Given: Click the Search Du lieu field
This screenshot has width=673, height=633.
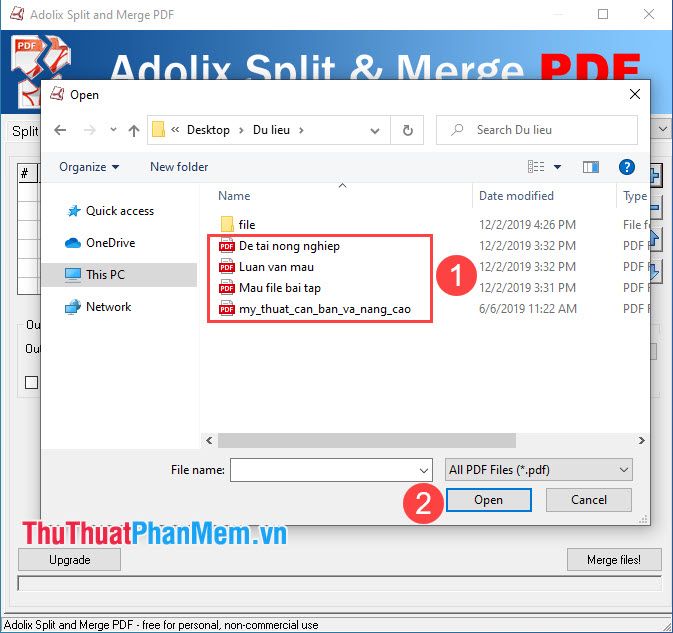Looking at the screenshot, I should point(537,130).
